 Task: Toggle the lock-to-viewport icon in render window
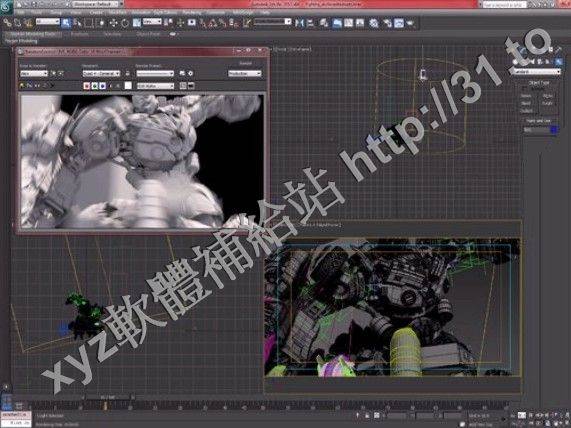pos(127,73)
